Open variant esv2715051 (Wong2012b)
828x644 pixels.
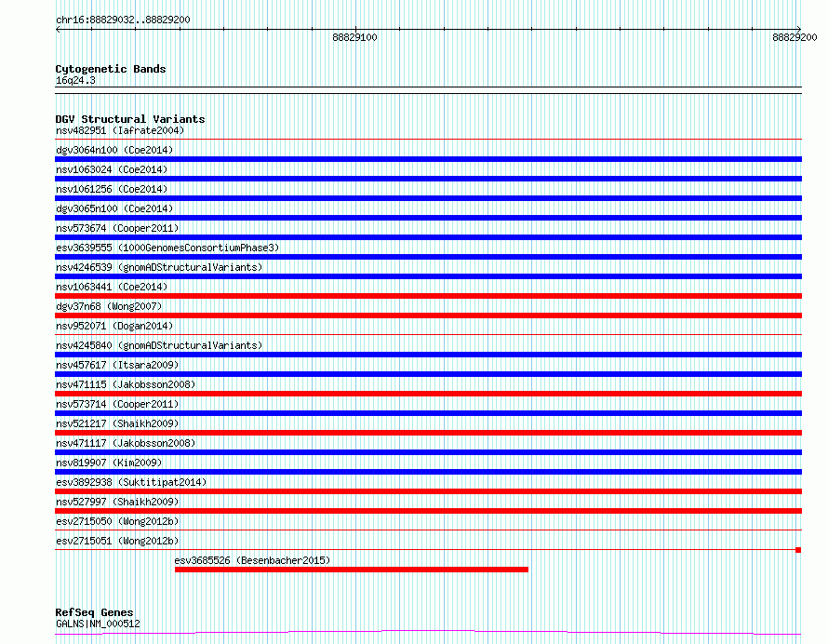click(x=117, y=541)
